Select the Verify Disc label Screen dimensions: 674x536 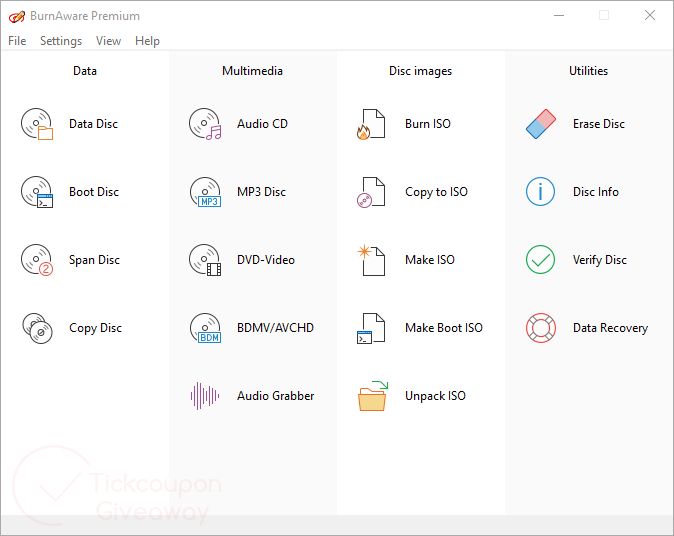[x=600, y=260]
